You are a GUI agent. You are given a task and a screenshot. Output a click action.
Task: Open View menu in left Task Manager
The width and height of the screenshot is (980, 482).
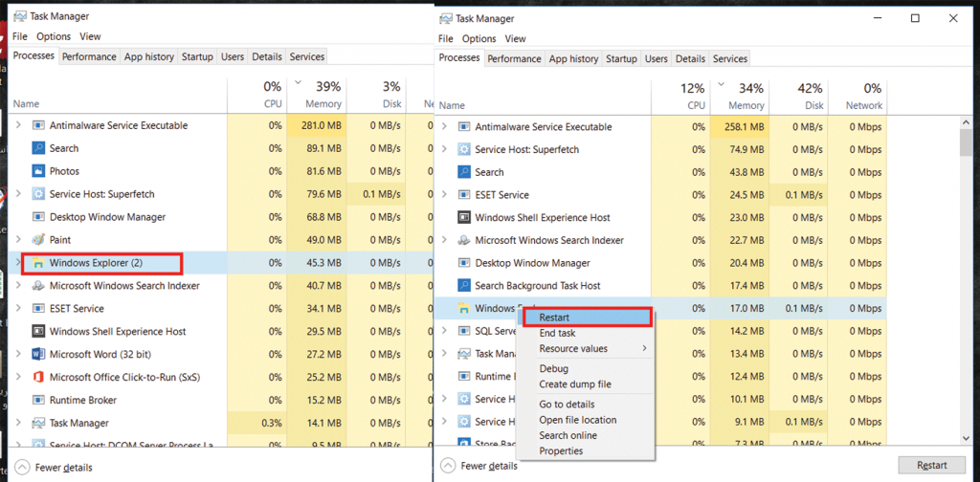[x=91, y=36]
